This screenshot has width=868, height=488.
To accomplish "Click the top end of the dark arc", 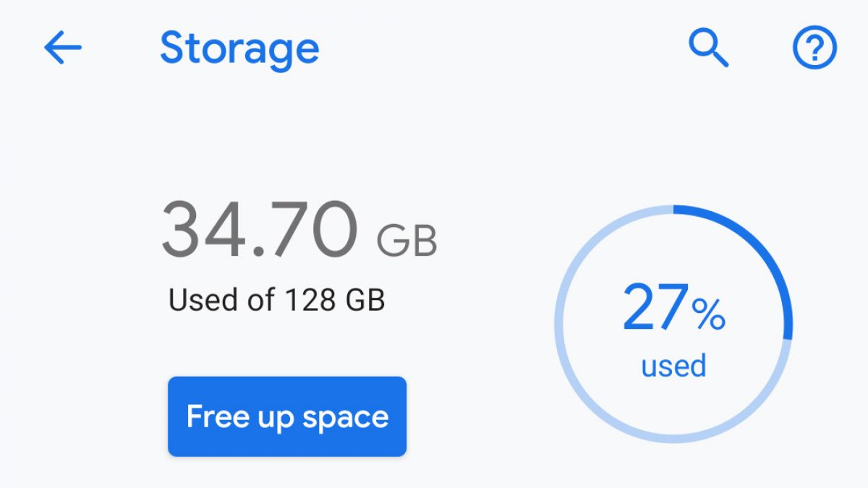I will click(x=677, y=210).
